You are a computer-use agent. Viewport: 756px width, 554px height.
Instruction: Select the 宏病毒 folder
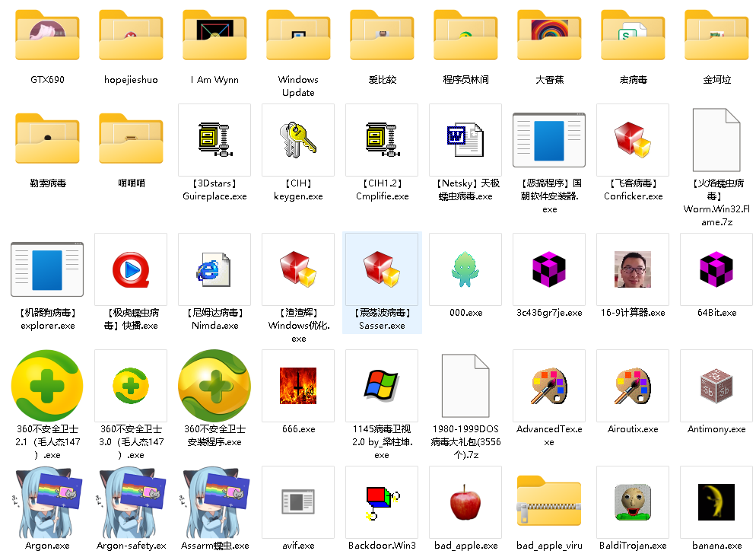pos(633,35)
